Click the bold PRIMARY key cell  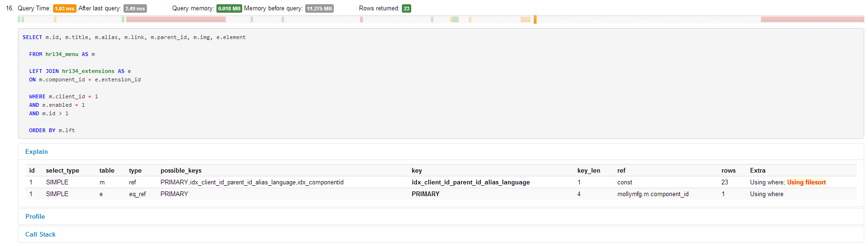pos(425,194)
